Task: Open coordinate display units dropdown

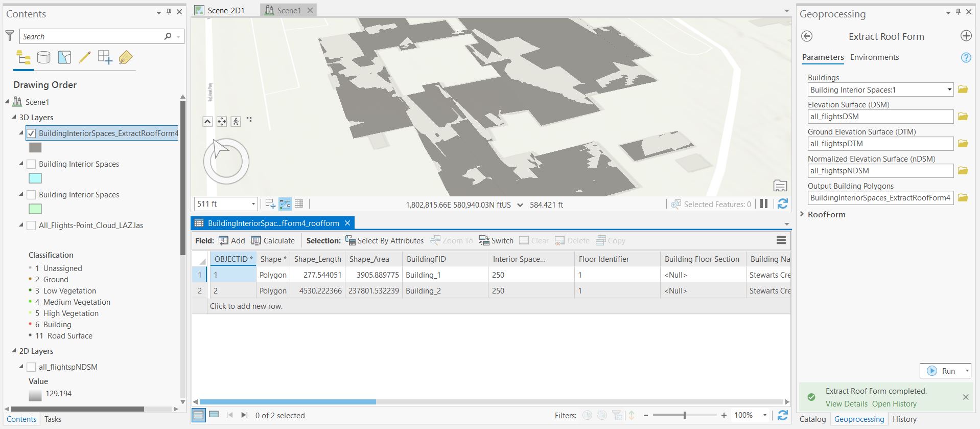Action: click(x=520, y=205)
